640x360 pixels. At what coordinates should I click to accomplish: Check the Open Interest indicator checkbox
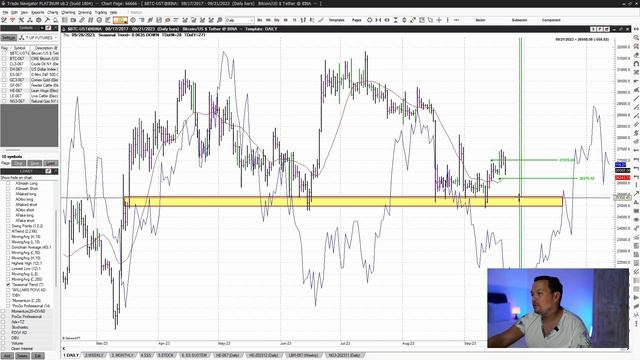coord(3,349)
